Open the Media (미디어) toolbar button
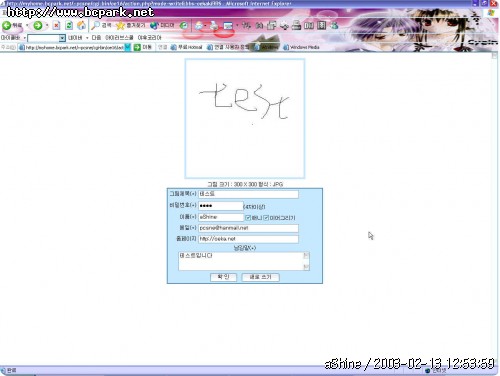The height and width of the screenshot is (376, 500). tap(162, 25)
